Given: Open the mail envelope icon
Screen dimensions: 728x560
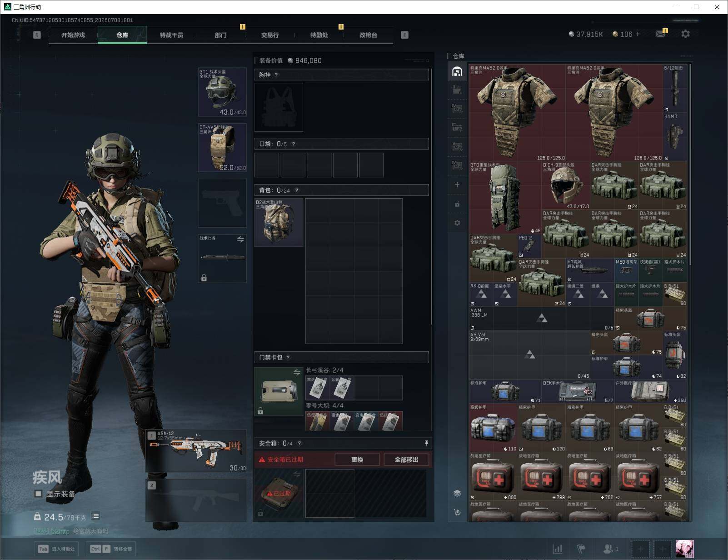Looking at the screenshot, I should [660, 34].
